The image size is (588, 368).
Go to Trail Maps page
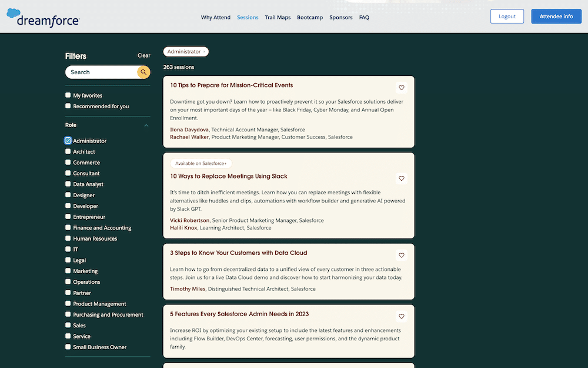(x=278, y=17)
